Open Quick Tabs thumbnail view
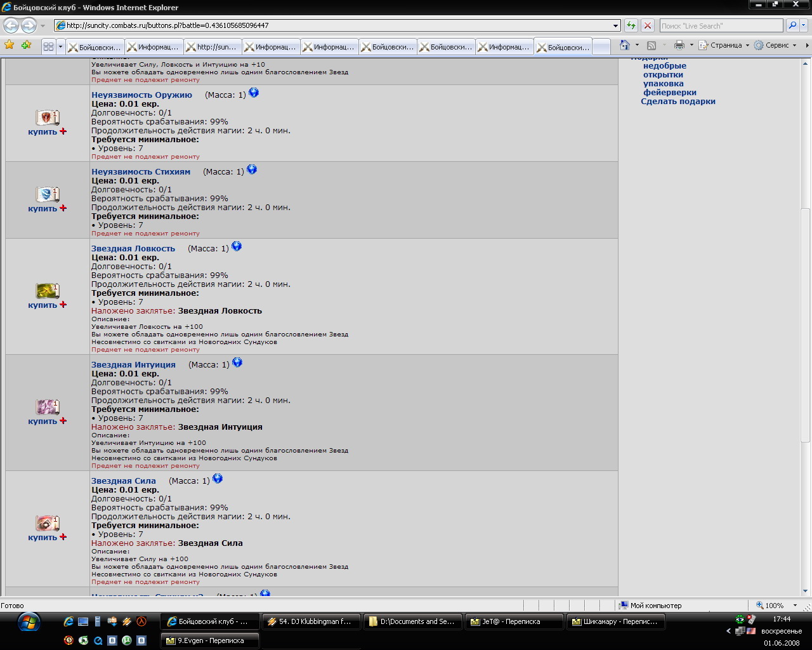Screen dimensions: 812x650 48,46
